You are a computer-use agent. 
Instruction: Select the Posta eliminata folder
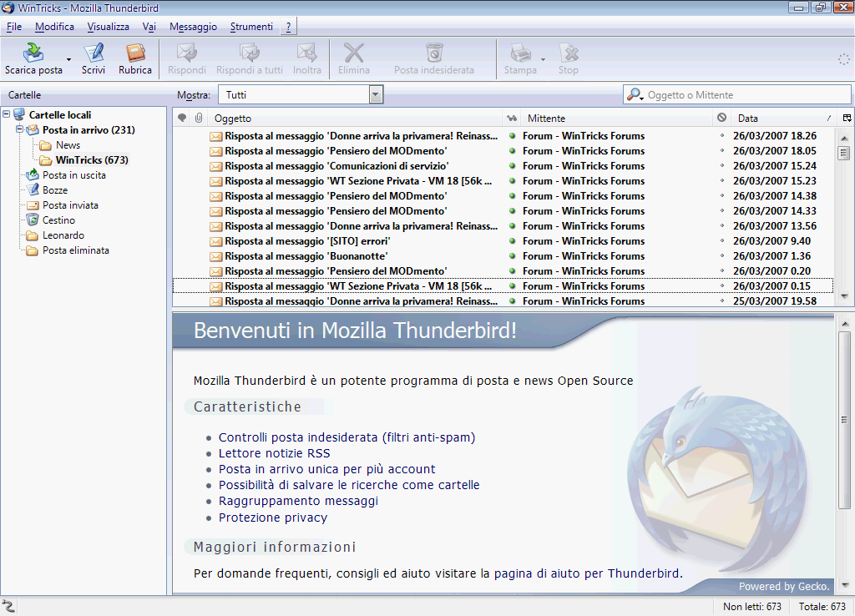76,250
